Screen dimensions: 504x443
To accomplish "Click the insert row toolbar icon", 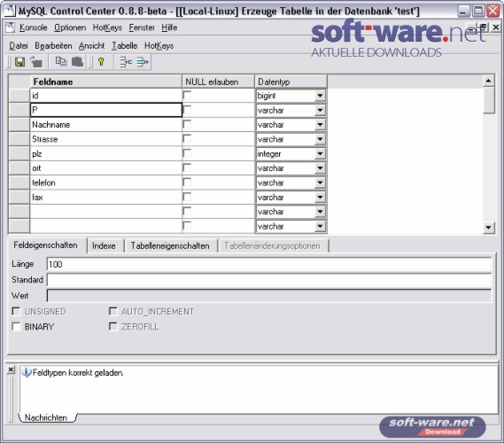I will click(x=126, y=61).
